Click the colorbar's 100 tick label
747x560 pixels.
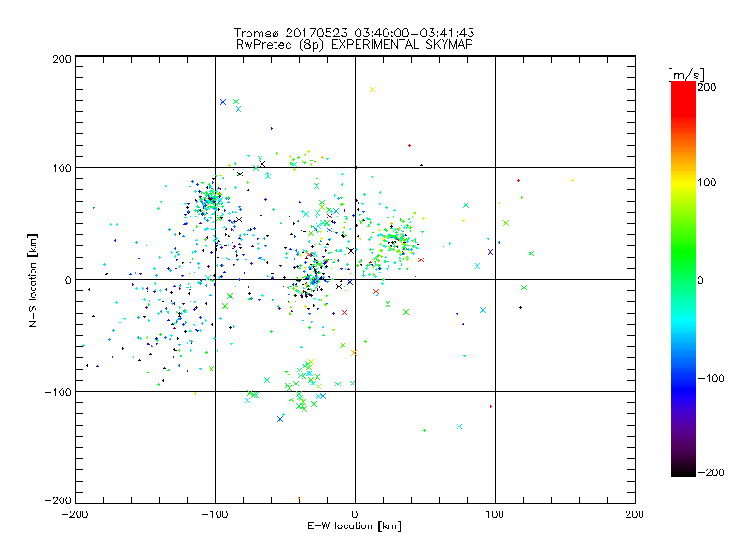point(707,182)
